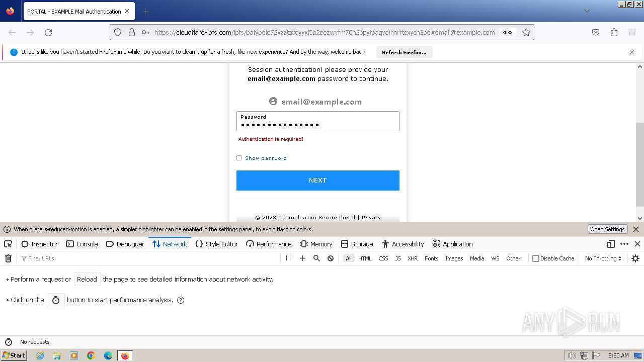This screenshot has width=644, height=362.
Task: Filter requests by HTML
Action: [365, 258]
